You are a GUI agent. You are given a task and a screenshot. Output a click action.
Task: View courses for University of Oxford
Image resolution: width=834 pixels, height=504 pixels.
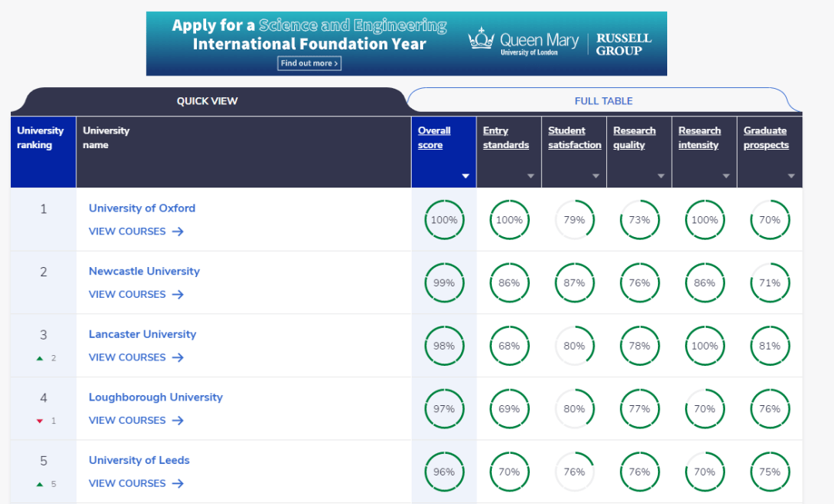click(136, 232)
